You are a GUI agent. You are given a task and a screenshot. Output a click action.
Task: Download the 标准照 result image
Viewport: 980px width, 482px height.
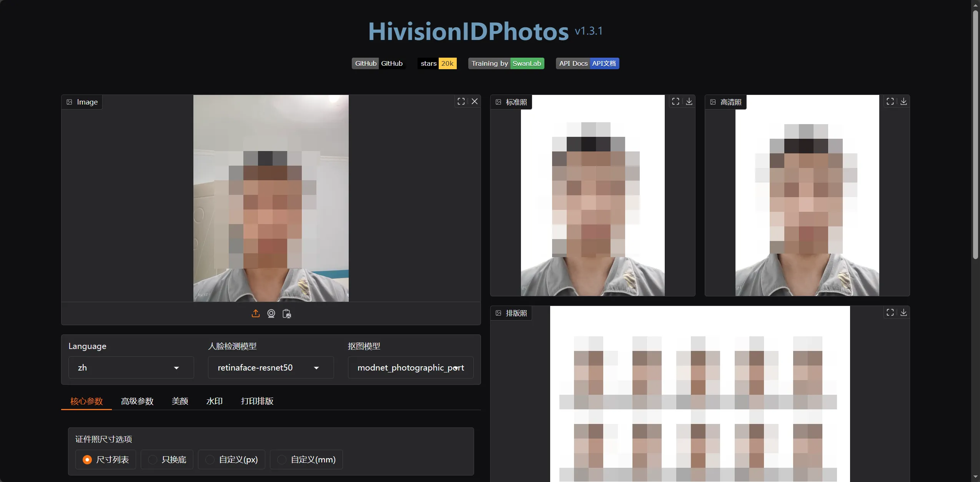[689, 101]
